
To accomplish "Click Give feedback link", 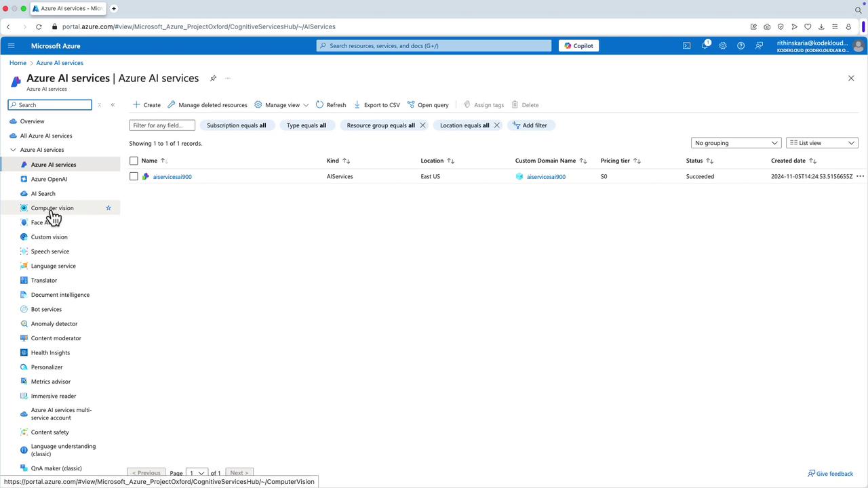I will (x=831, y=474).
